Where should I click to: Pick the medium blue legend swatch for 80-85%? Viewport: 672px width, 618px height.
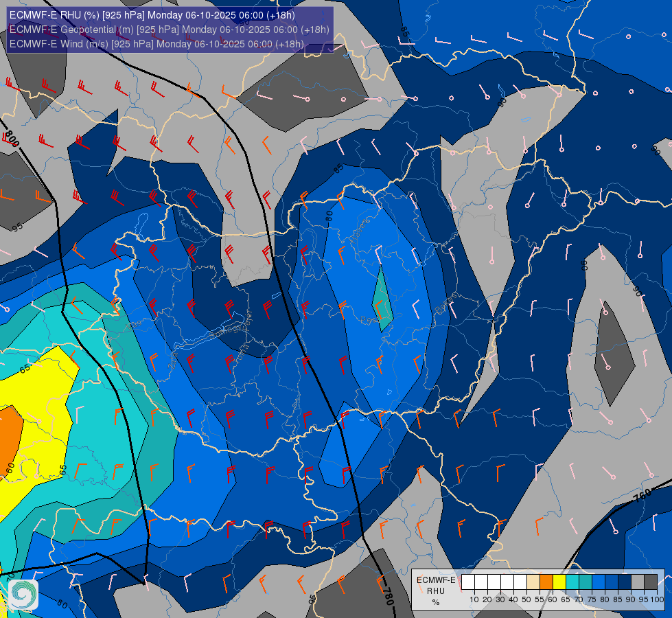click(x=612, y=582)
